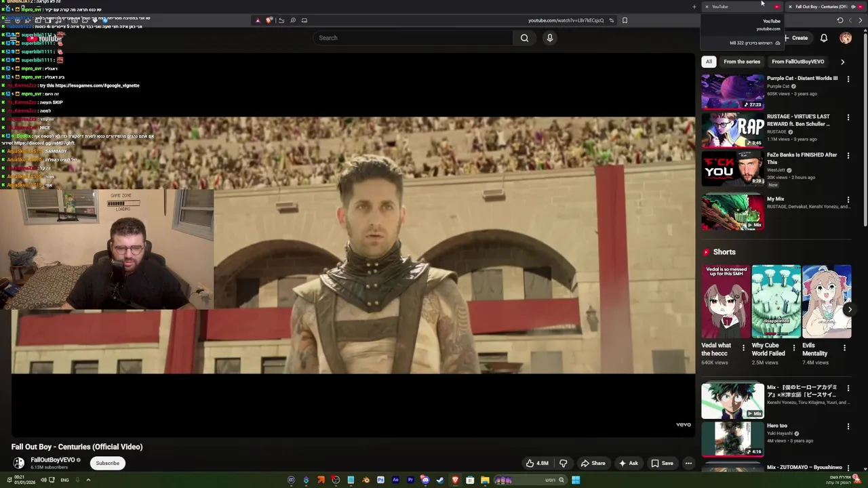Screen dimensions: 868x488
Task: Open options for Cube World short
Action: pyautogui.click(x=794, y=348)
